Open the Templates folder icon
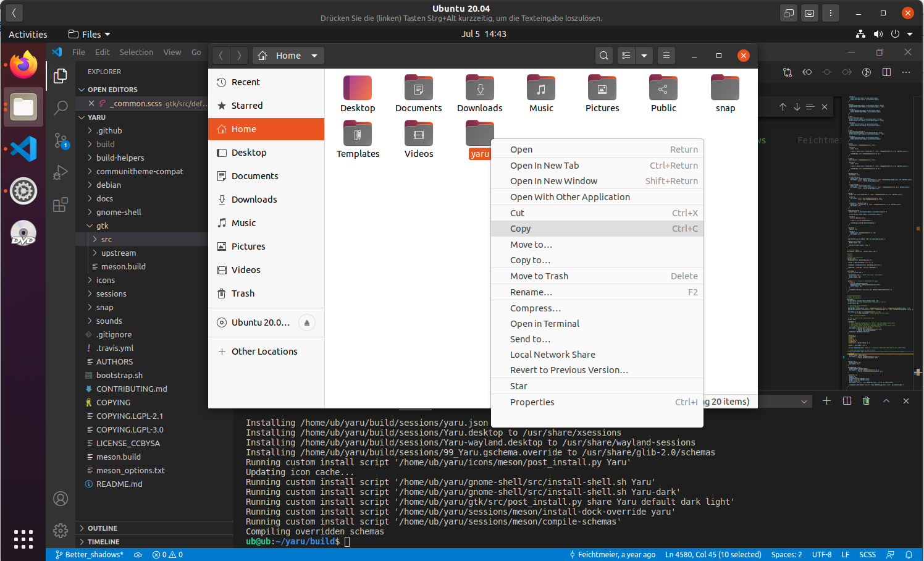Image resolution: width=924 pixels, height=561 pixels. pos(358,133)
